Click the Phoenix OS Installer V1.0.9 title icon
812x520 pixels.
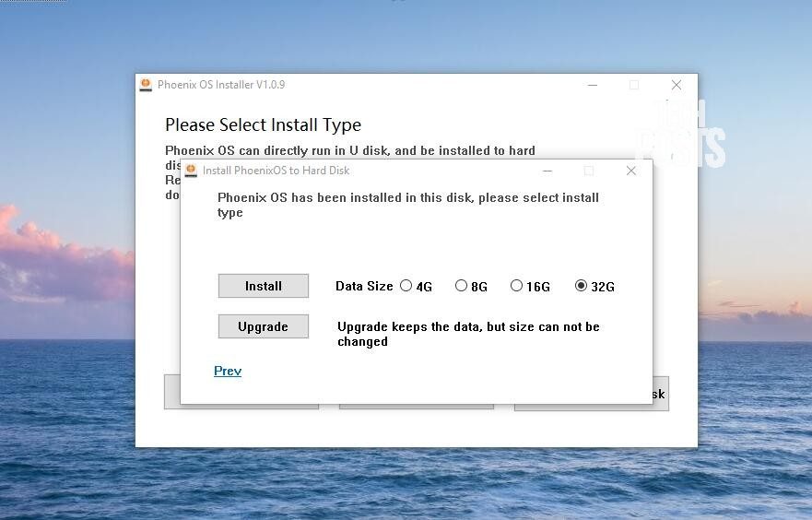(x=146, y=85)
